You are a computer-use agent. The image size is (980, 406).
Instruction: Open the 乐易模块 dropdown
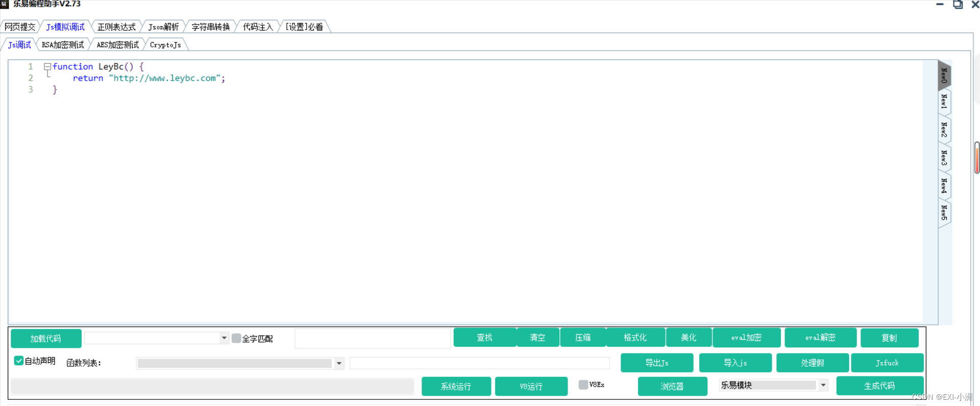click(823, 385)
